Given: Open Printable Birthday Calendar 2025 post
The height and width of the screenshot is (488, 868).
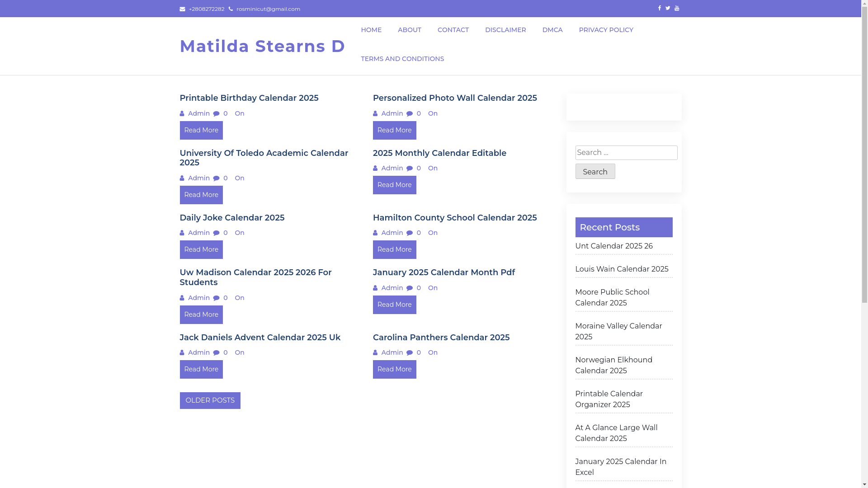Looking at the screenshot, I should coord(249,98).
